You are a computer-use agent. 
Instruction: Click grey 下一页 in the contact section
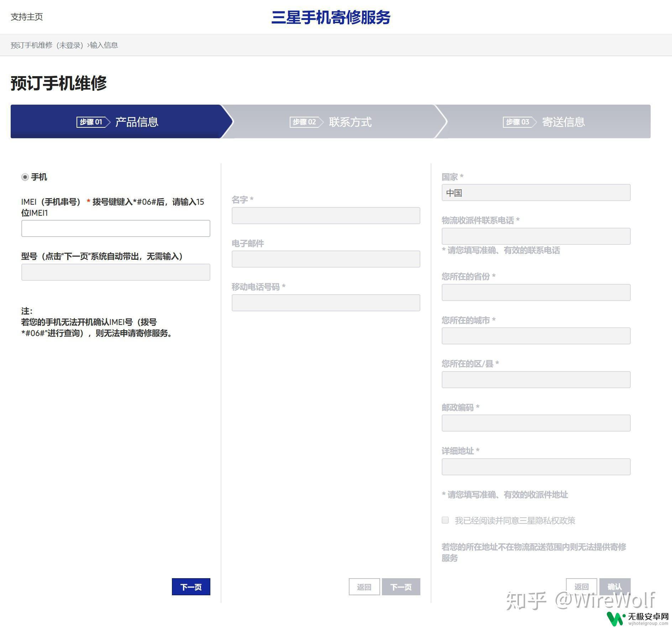tap(401, 587)
